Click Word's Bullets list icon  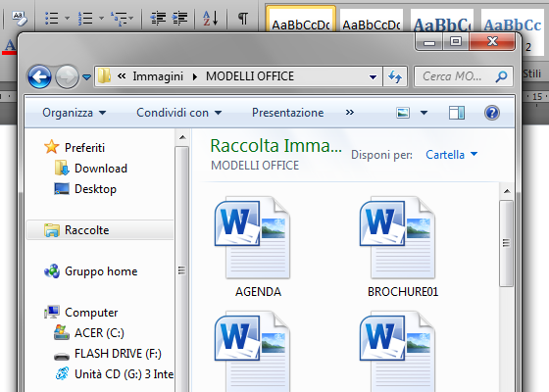pos(52,18)
